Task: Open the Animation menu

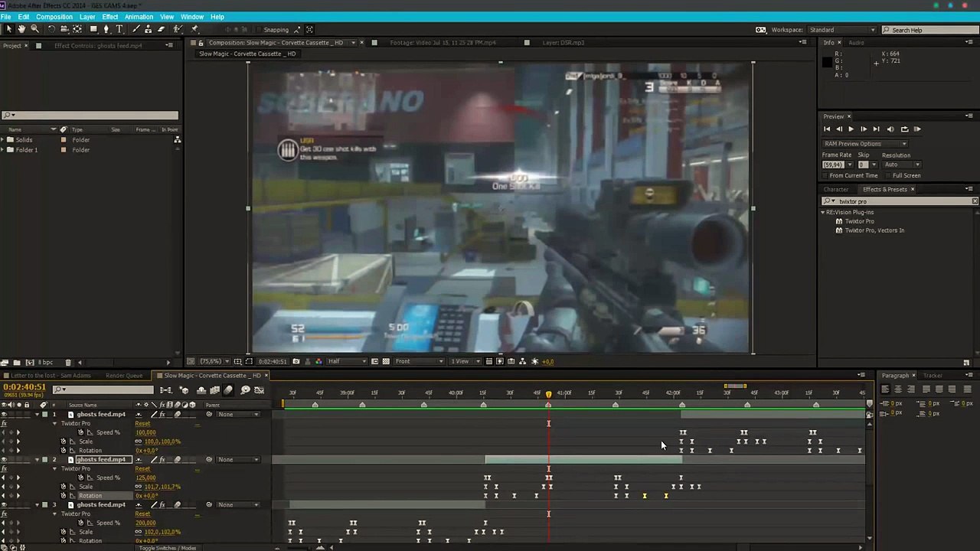Action: tap(139, 17)
